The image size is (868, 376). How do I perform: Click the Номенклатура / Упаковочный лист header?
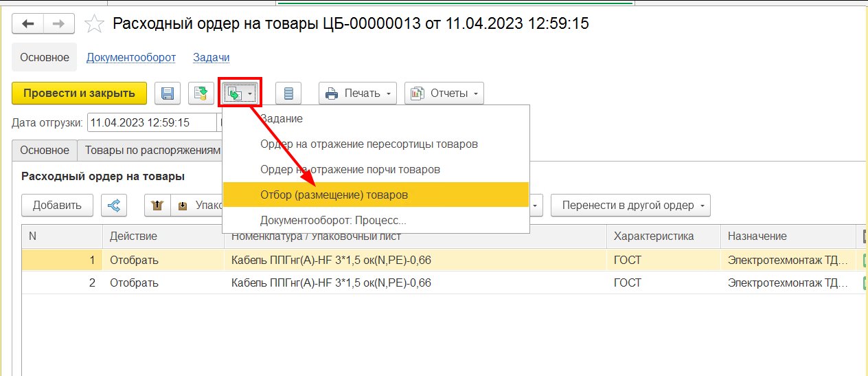coord(415,236)
